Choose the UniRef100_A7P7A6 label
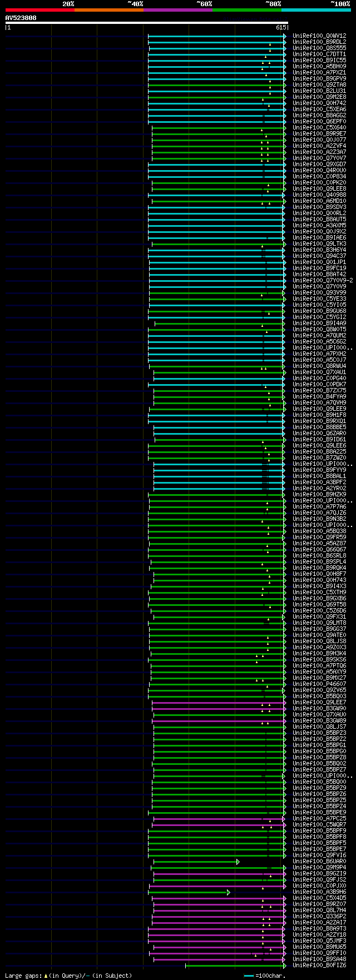The image size is (356, 980). [x=319, y=507]
